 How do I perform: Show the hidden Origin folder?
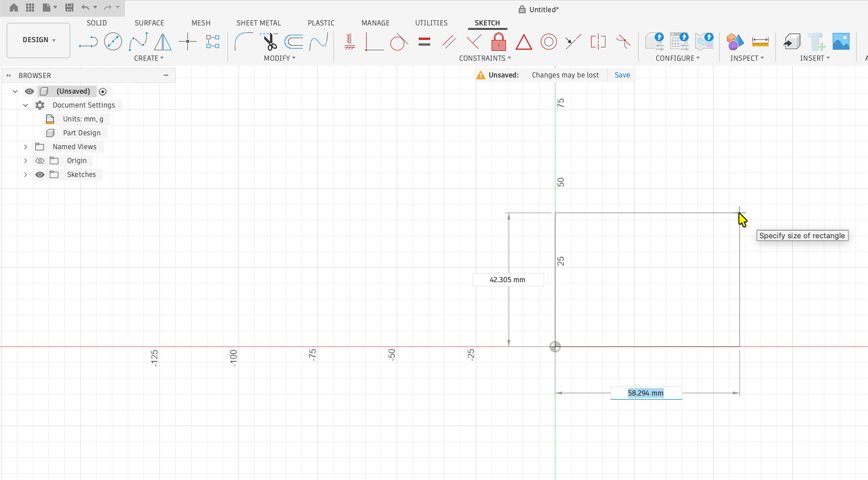point(40,161)
